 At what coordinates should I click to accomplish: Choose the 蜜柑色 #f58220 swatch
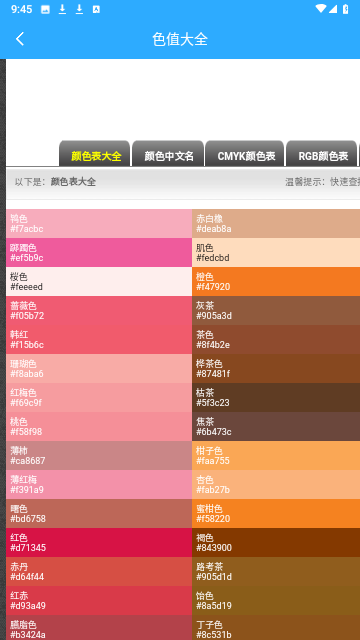[x=276, y=513]
